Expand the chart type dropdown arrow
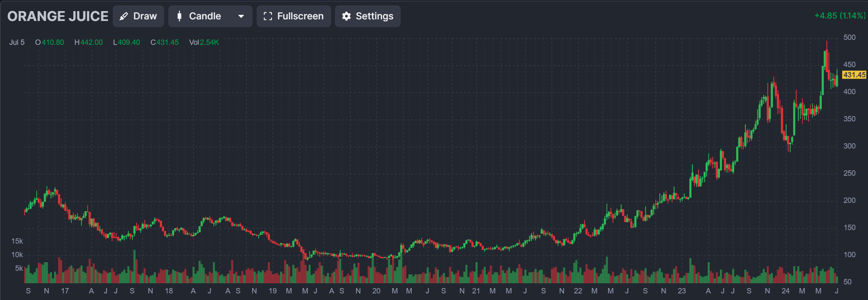 pyautogui.click(x=241, y=16)
